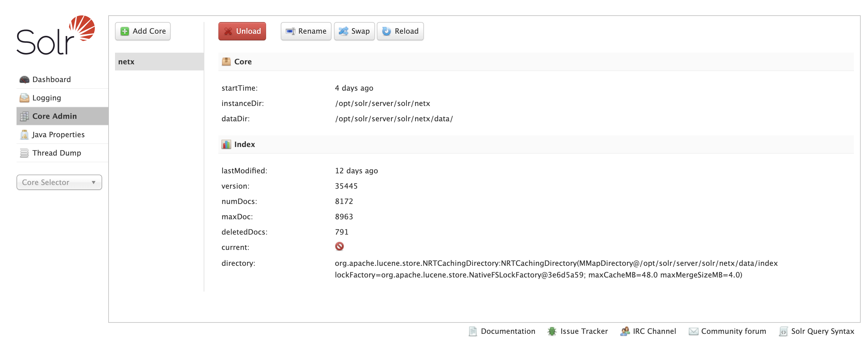868x343 pixels.
Task: Reload the netx core
Action: [400, 31]
